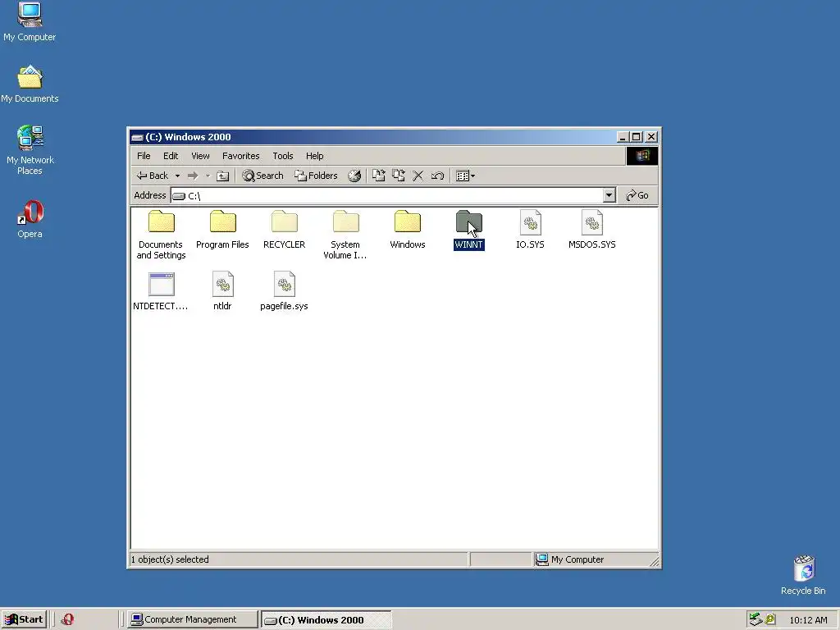Open the File menu
The width and height of the screenshot is (840, 630).
pyautogui.click(x=144, y=156)
